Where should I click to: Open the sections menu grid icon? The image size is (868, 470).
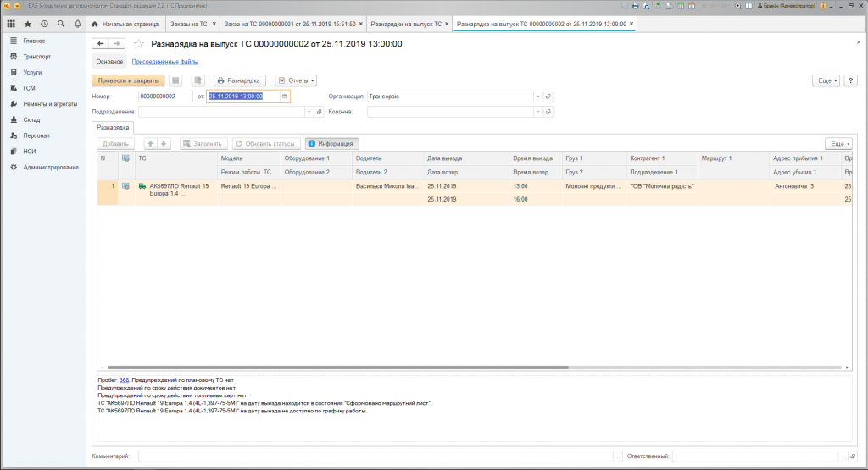click(11, 24)
